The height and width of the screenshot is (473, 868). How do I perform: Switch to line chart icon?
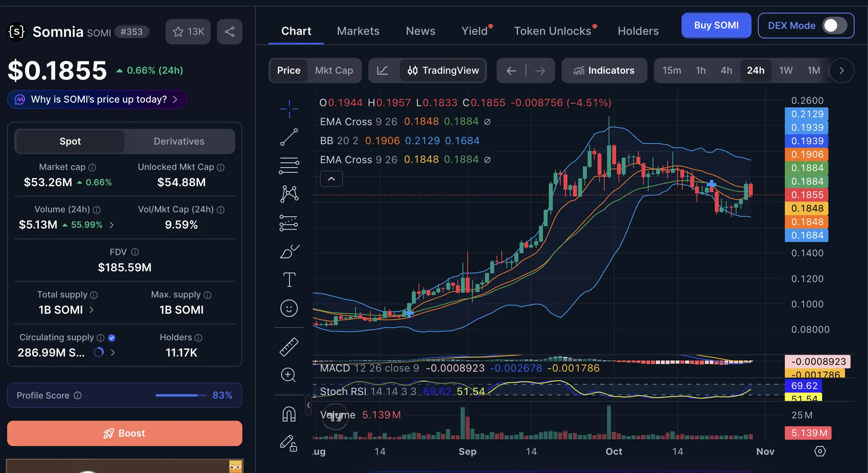383,71
